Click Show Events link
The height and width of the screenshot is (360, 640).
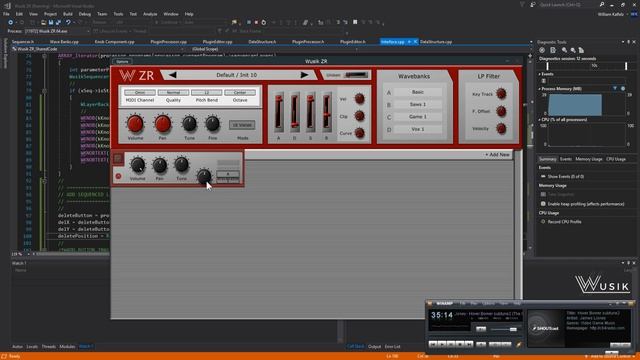click(566, 176)
